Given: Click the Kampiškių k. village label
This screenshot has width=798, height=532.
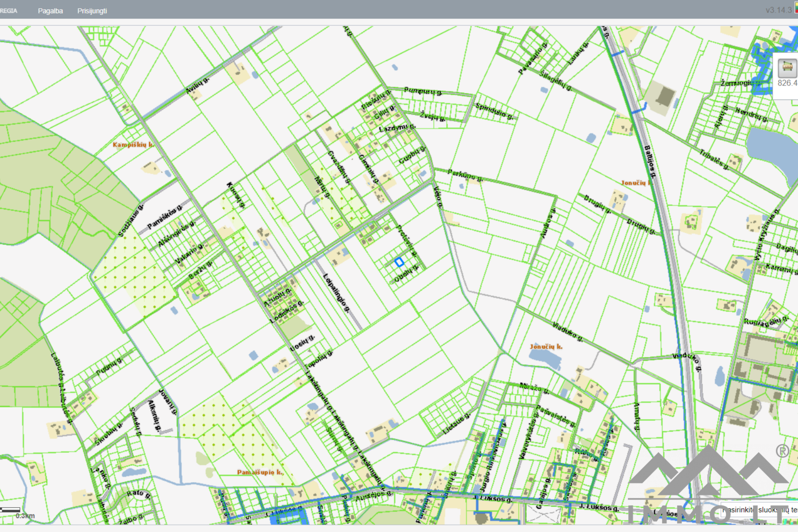Looking at the screenshot, I should (133, 145).
